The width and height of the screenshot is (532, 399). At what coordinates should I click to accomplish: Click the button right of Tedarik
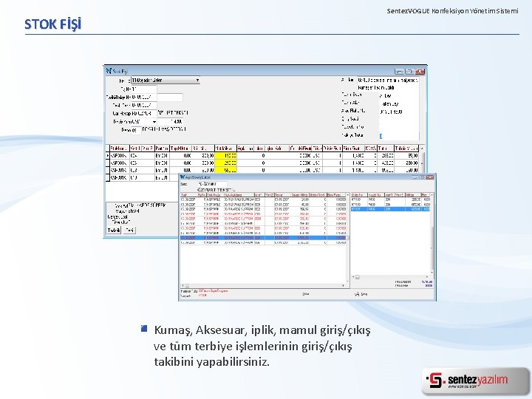129,230
